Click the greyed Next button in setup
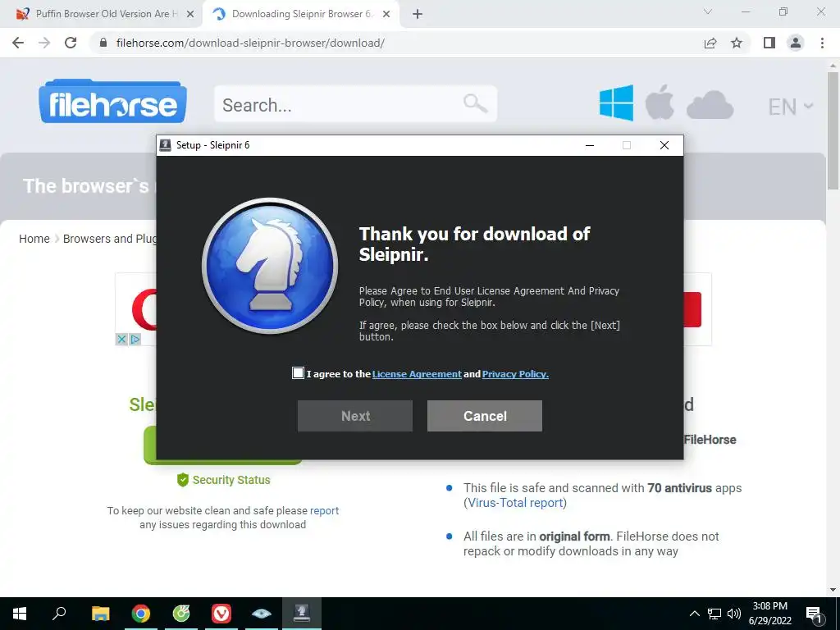 [x=355, y=416]
